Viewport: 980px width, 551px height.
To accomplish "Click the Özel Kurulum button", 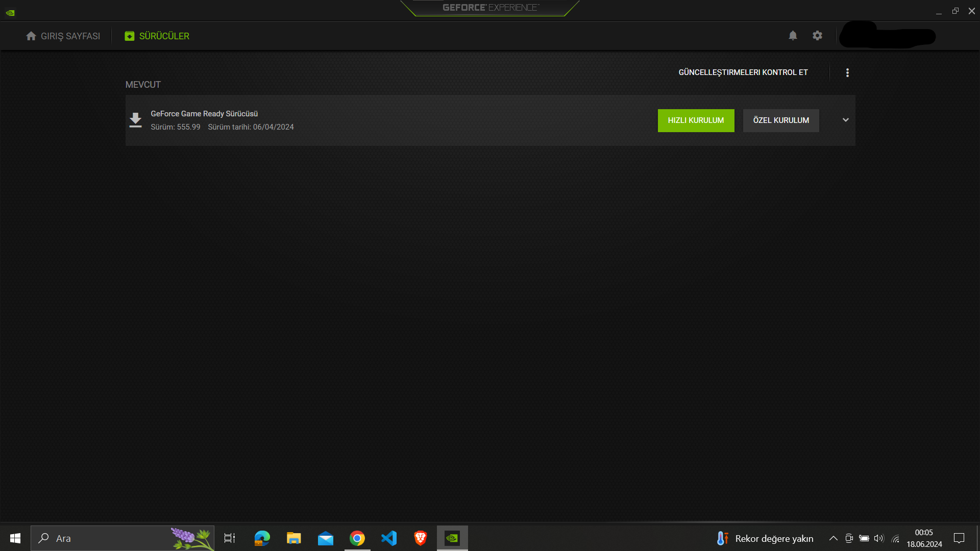I will tap(781, 120).
